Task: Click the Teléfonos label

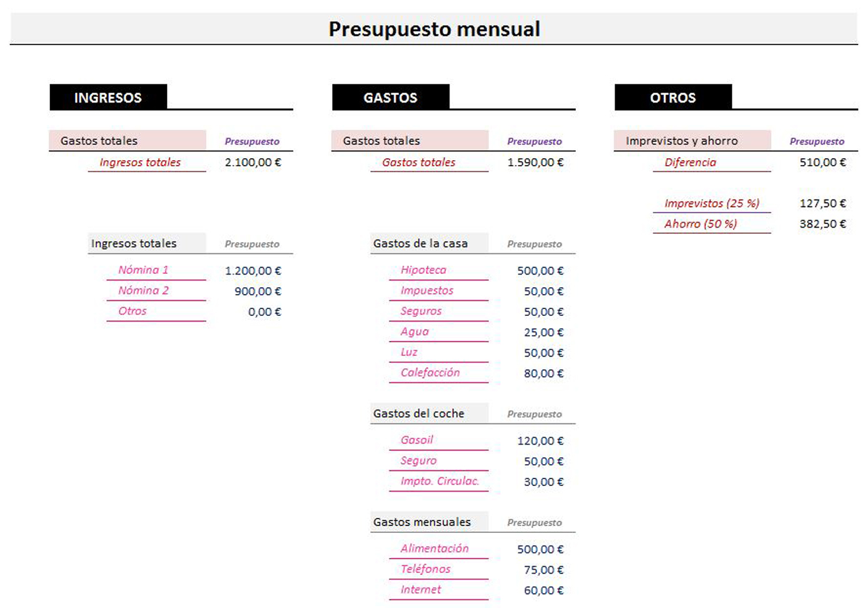Action: [x=425, y=569]
